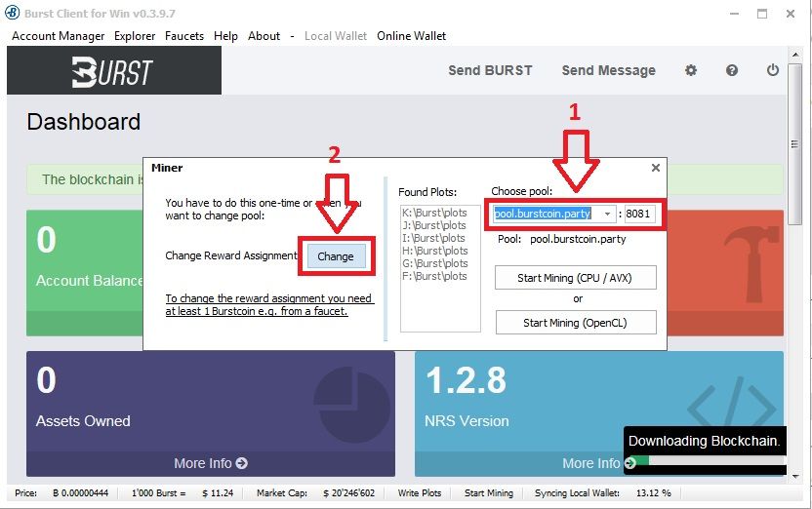Image resolution: width=812 pixels, height=509 pixels.
Task: Click Start Mining in the status bar
Action: (x=489, y=493)
